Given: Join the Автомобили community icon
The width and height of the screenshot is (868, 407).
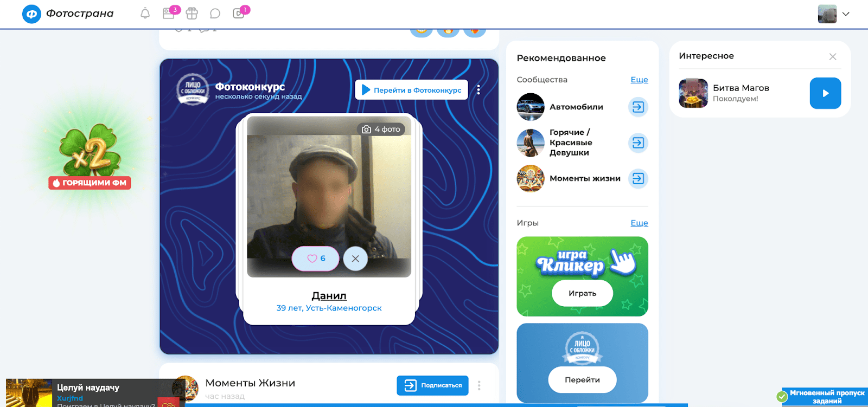Looking at the screenshot, I should point(638,107).
